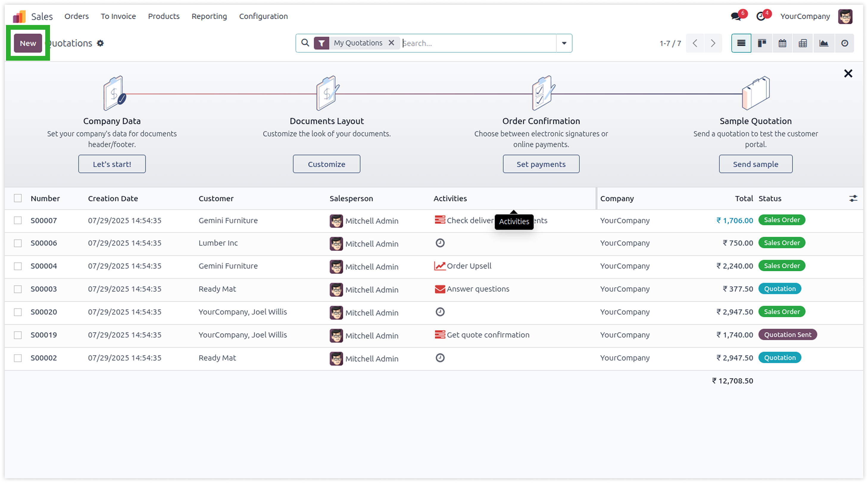The image size is (868, 483).
Task: Open the Orders menu
Action: pos(77,16)
